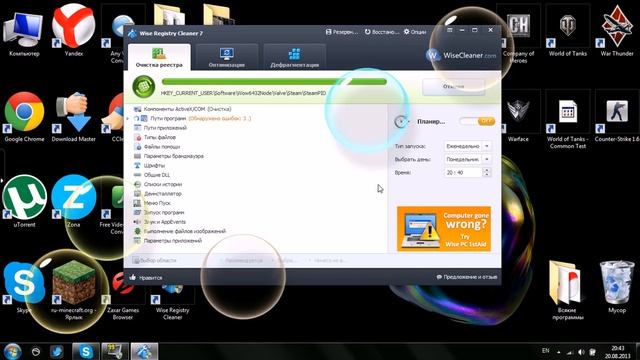Select the Звук и AppEvents category icon
The width and height of the screenshot is (640, 360).
(138, 222)
